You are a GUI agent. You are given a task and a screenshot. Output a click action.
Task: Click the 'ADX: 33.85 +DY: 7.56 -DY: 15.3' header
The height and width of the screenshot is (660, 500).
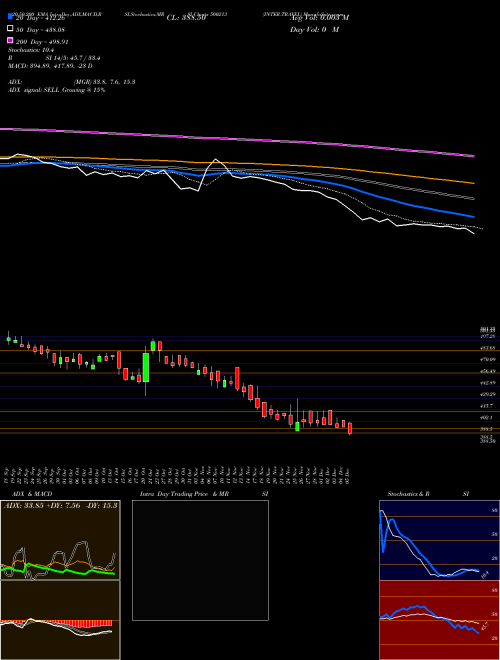click(x=61, y=505)
